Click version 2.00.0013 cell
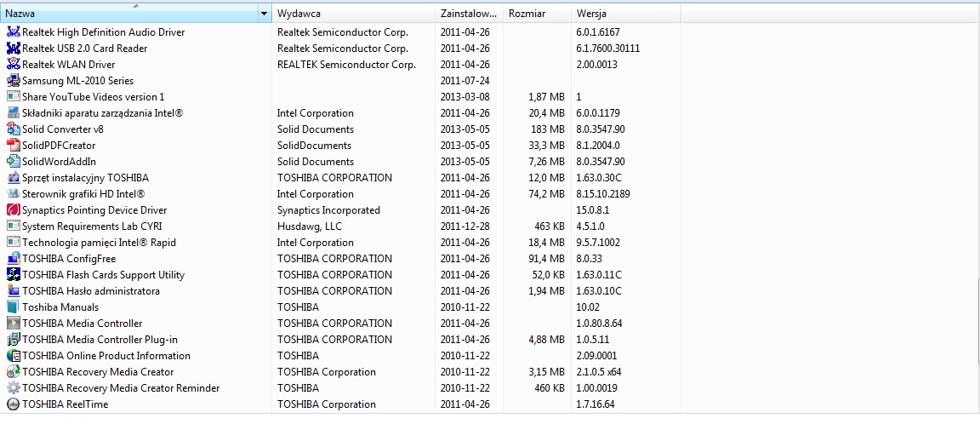 click(597, 65)
